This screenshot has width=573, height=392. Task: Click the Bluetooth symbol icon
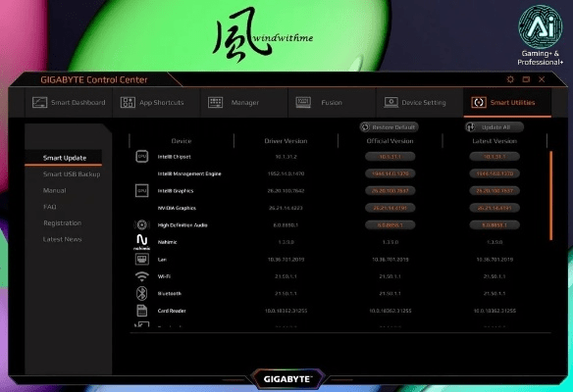(142, 293)
